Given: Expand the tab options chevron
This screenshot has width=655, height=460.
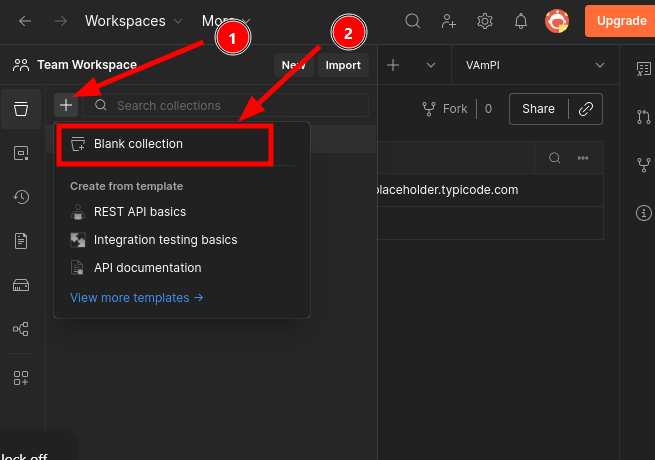Looking at the screenshot, I should 431,65.
